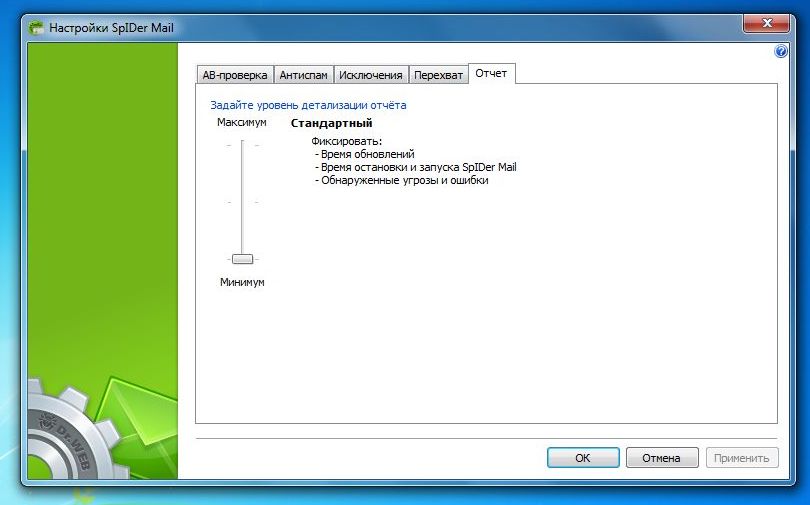Viewport: 810px width, 505px height.
Task: Click the SpIDer Mail title bar icon
Action: coord(36,28)
